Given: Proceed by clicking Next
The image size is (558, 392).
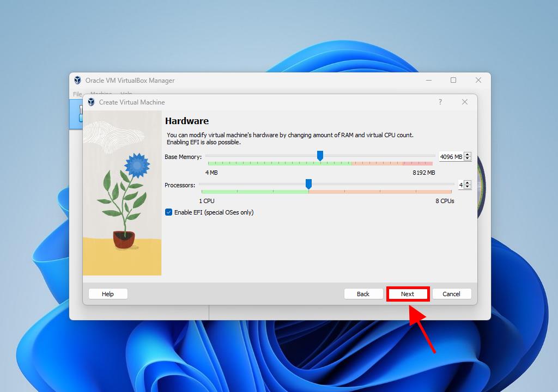Looking at the screenshot, I should [408, 294].
